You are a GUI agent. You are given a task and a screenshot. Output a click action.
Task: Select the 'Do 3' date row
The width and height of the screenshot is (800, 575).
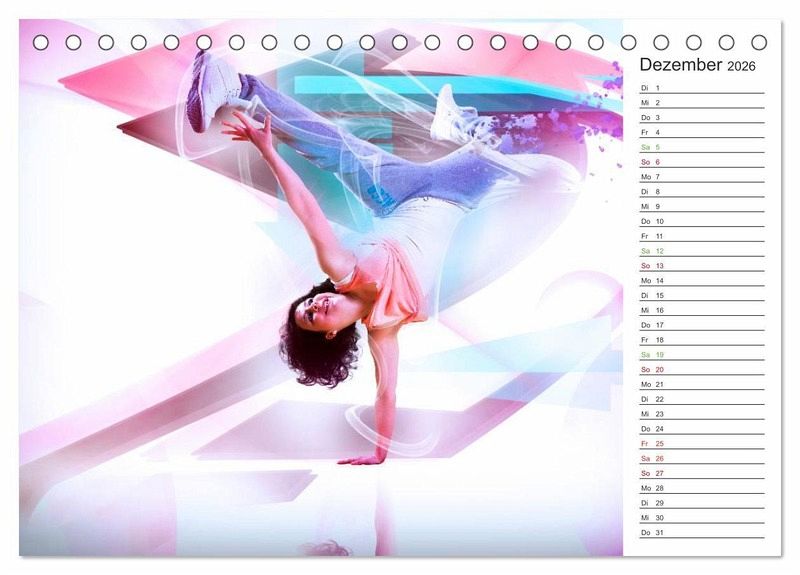(x=702, y=117)
